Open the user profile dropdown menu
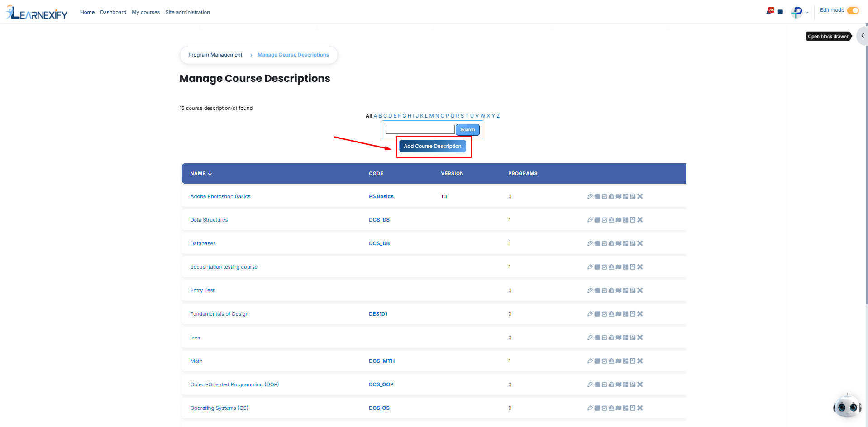The width and height of the screenshot is (868, 427). coord(799,12)
